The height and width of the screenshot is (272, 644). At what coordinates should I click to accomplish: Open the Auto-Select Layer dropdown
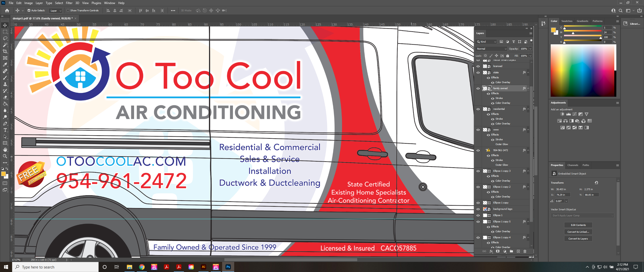coord(56,11)
